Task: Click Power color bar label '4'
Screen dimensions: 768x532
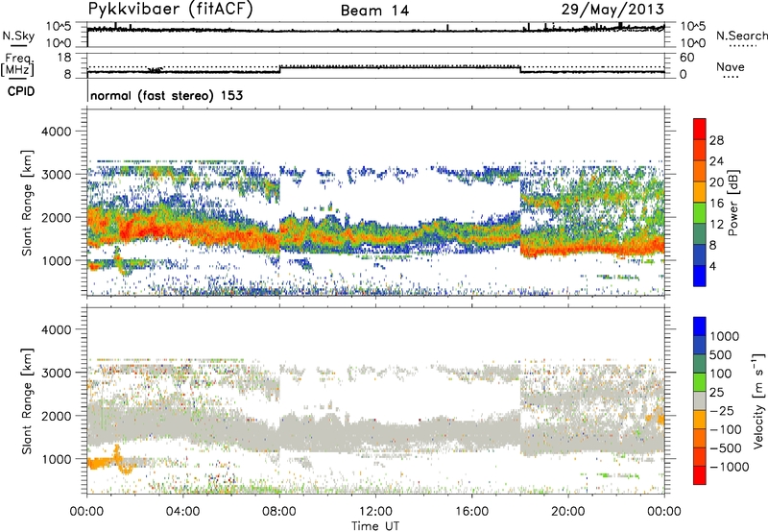Action: coord(712,266)
